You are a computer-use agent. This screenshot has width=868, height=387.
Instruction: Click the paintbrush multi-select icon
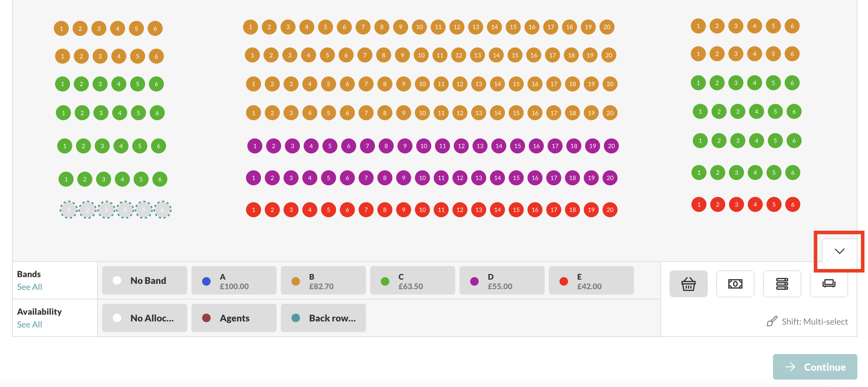pos(772,321)
